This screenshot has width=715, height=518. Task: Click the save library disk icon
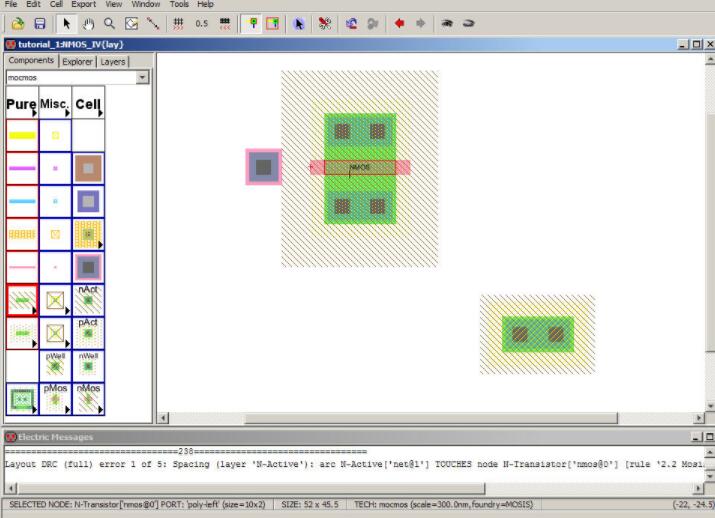[39, 23]
